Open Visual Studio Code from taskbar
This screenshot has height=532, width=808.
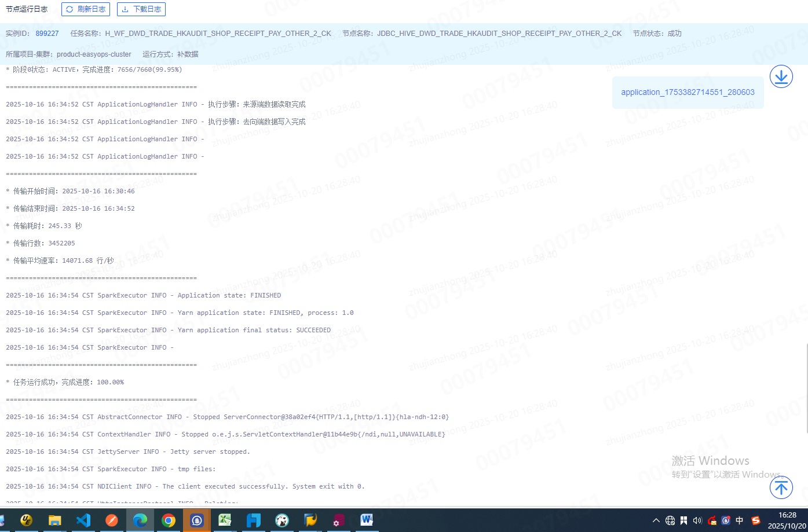click(83, 520)
